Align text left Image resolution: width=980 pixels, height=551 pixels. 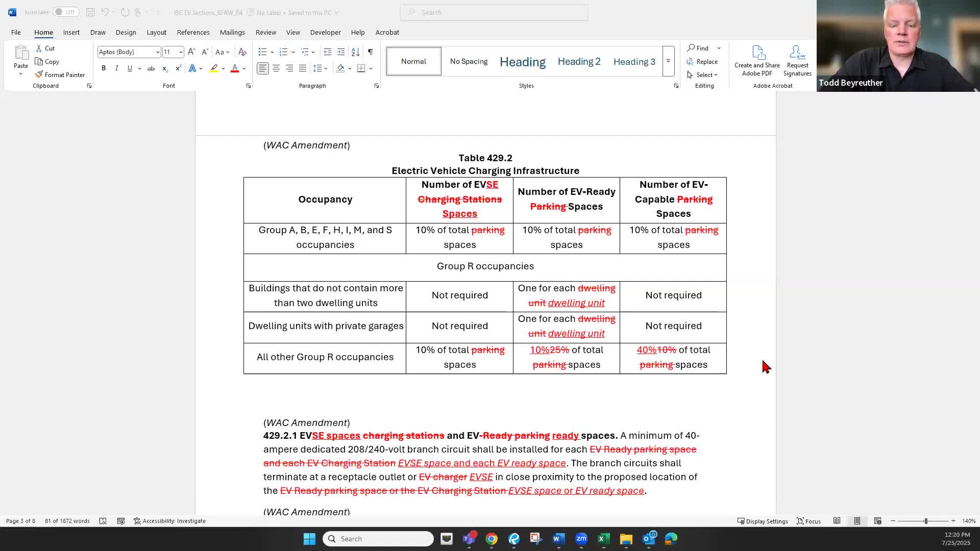263,68
